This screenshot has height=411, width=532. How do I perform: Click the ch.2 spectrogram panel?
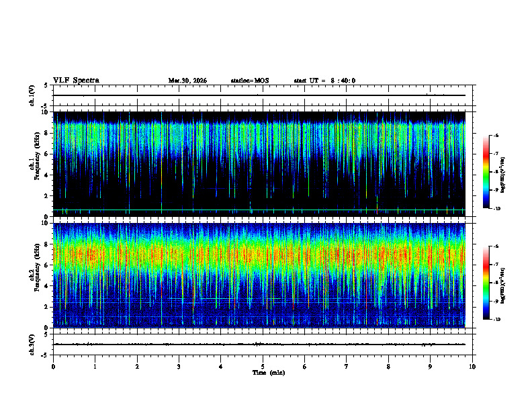(x=259, y=275)
